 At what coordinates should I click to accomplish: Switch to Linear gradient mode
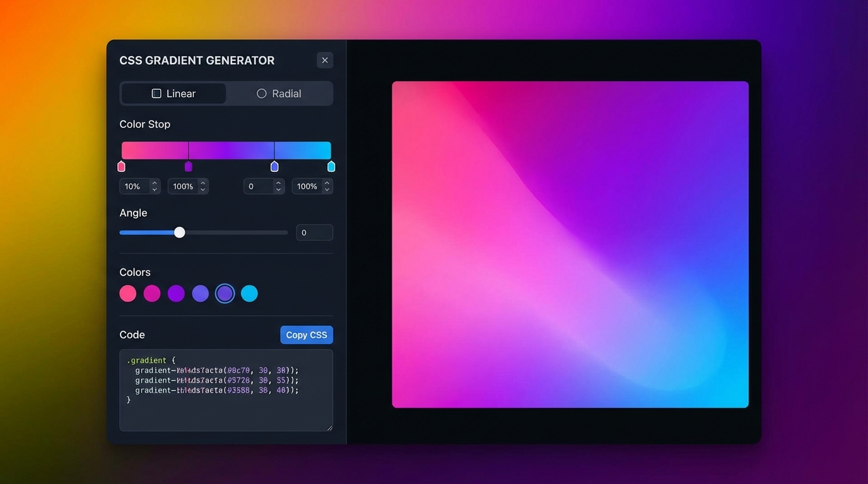click(x=173, y=93)
